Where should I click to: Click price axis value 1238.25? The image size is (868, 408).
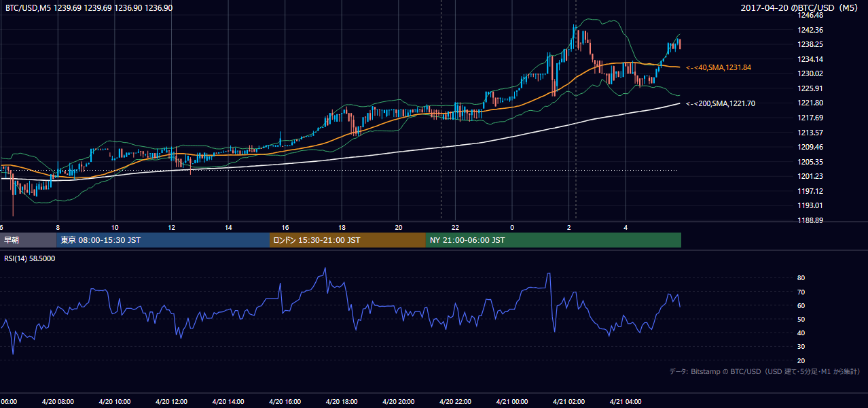click(x=811, y=44)
